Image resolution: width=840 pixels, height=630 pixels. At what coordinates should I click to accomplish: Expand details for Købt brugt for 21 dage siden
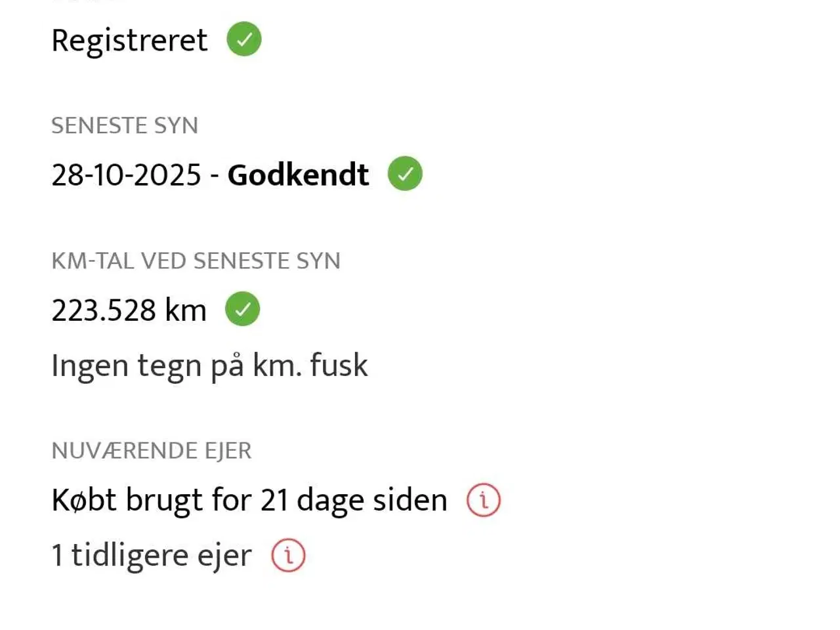tap(482, 499)
